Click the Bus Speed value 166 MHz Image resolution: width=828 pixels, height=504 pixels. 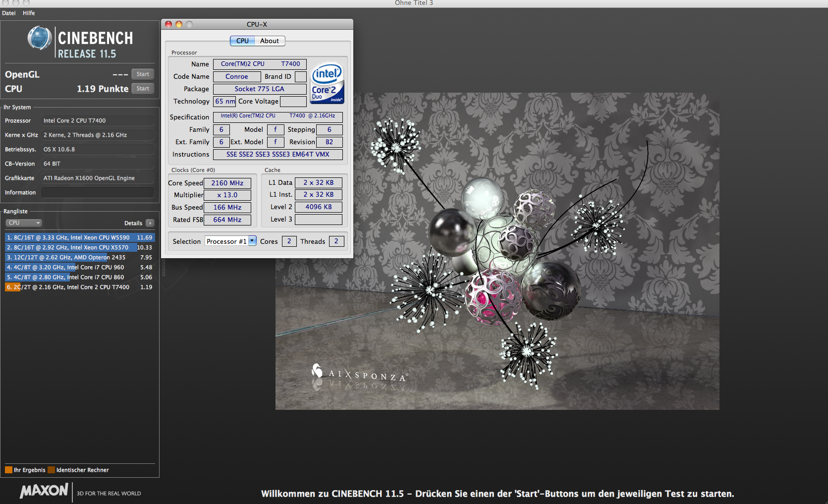point(227,207)
